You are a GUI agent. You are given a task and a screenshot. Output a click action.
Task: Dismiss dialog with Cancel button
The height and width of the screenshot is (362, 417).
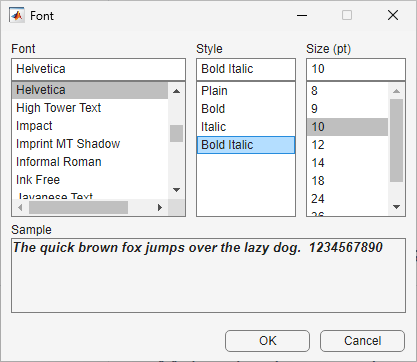click(362, 341)
